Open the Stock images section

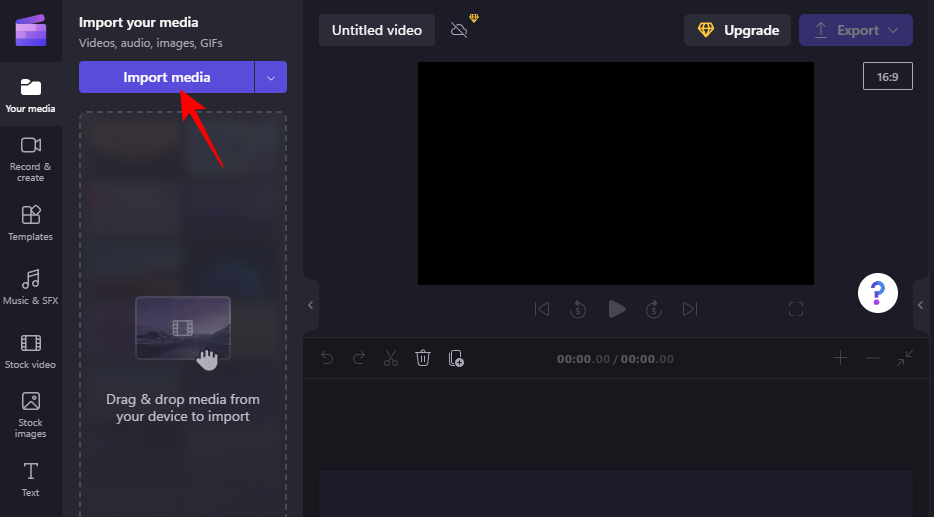[30, 414]
